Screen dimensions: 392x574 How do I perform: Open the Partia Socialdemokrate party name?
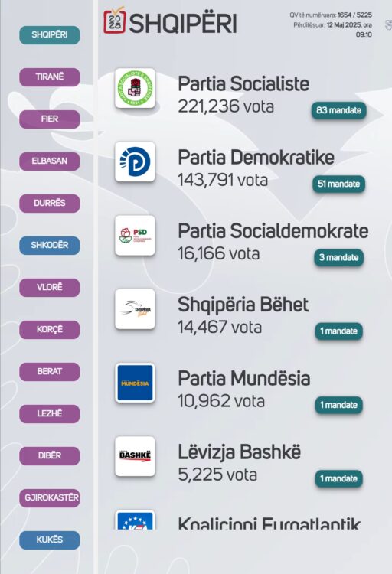click(x=273, y=231)
